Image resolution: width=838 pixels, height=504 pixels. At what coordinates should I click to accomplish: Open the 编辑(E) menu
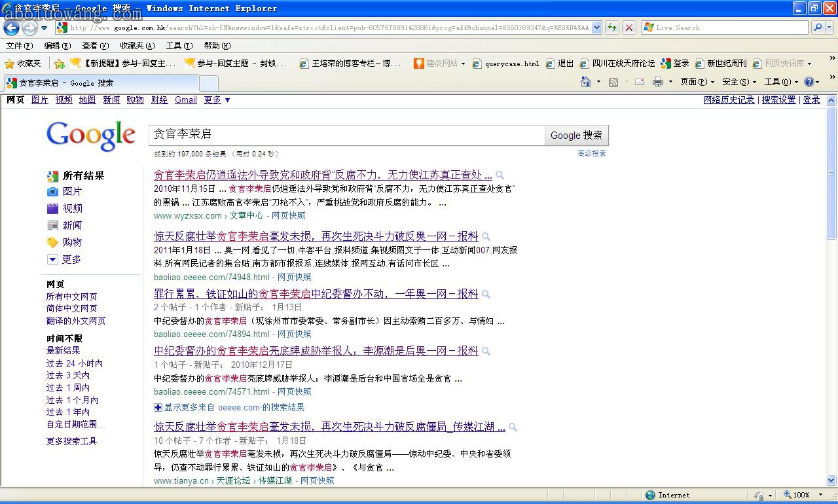[x=57, y=46]
